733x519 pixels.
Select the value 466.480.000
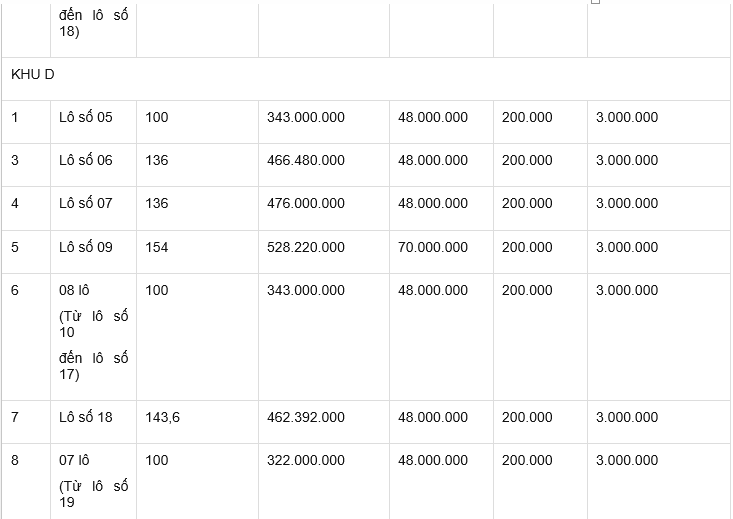pos(306,160)
